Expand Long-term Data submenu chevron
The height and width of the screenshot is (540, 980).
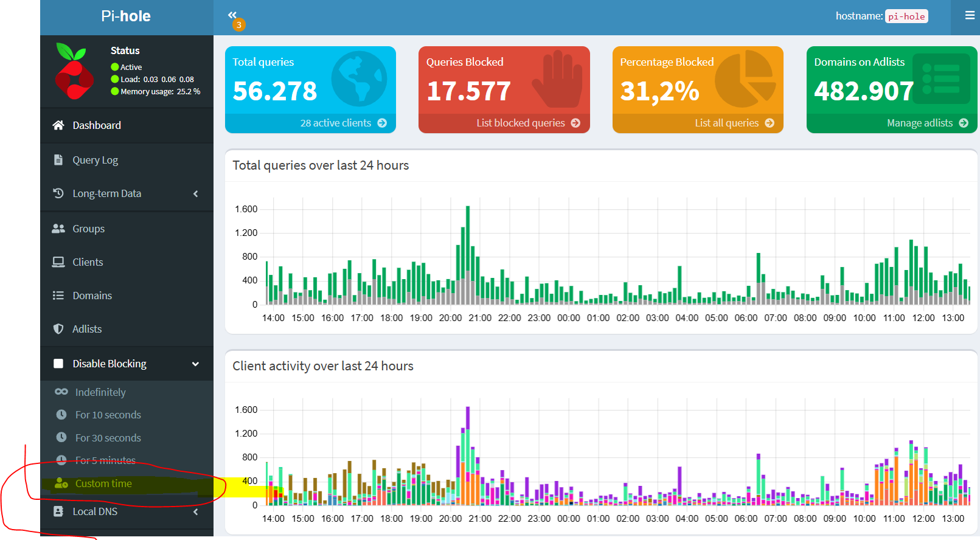(x=196, y=194)
